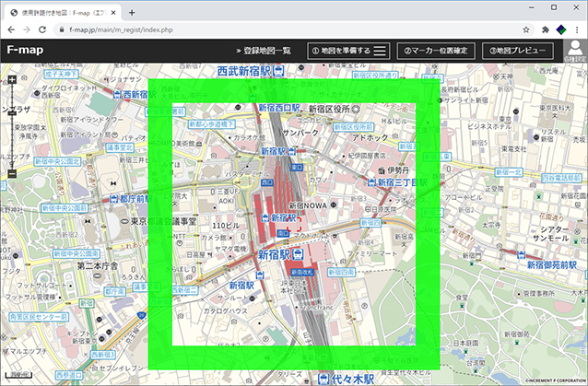The width and height of the screenshot is (588, 386).
Task: Click the F-map logo
Action: [25, 50]
